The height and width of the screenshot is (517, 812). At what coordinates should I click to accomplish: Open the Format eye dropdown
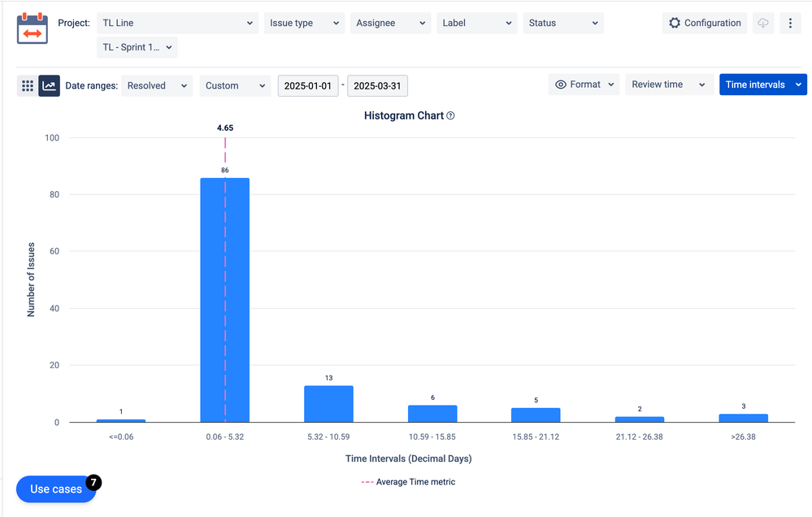tap(584, 85)
